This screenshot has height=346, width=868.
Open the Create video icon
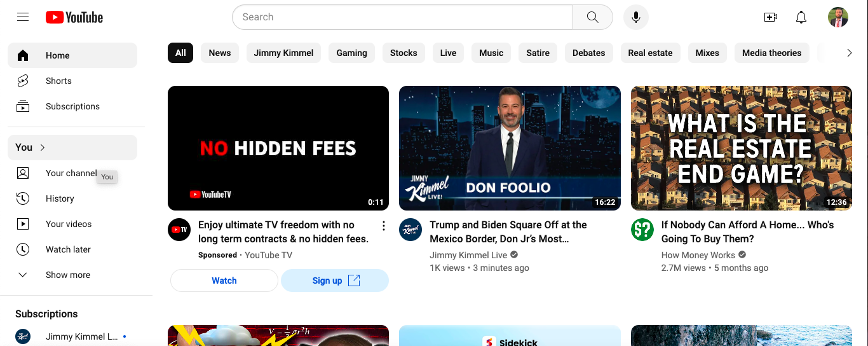coord(770,17)
